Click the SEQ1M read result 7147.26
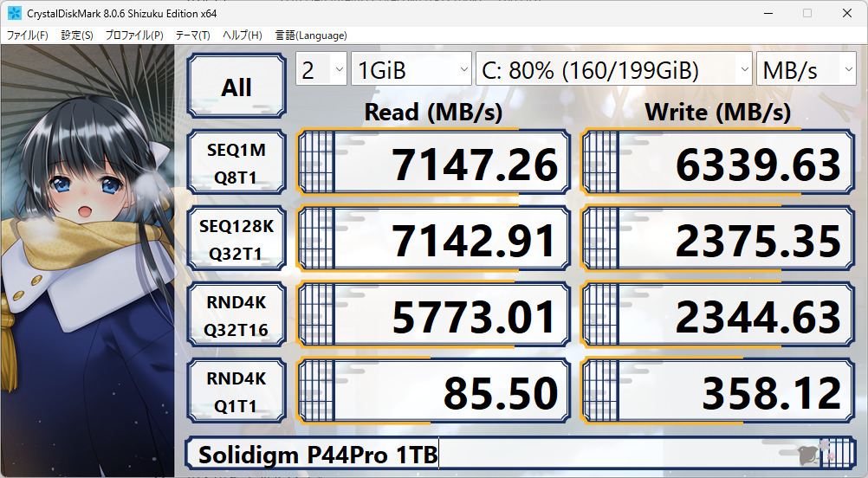Image resolution: width=868 pixels, height=478 pixels. tap(433, 165)
